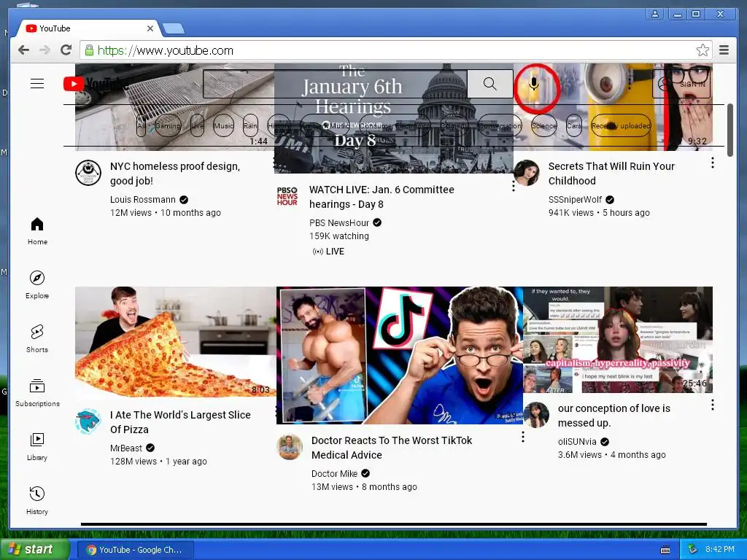Open PBS NewsHour channel logo

pos(287,195)
